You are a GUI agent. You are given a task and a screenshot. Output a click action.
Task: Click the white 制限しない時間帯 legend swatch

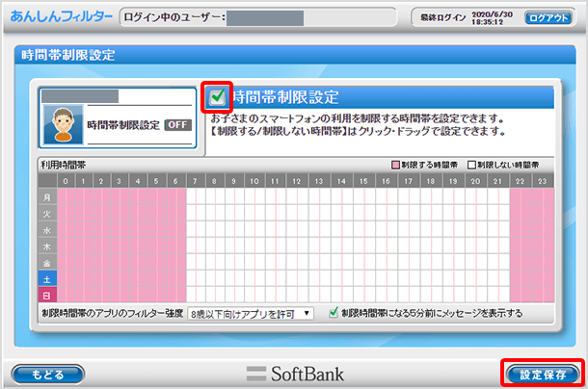click(472, 164)
